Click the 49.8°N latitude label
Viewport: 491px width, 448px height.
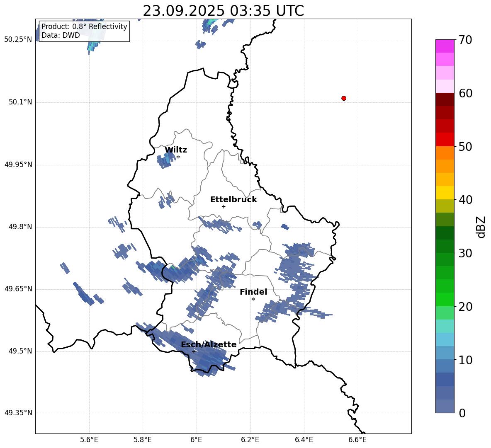pyautogui.click(x=20, y=227)
